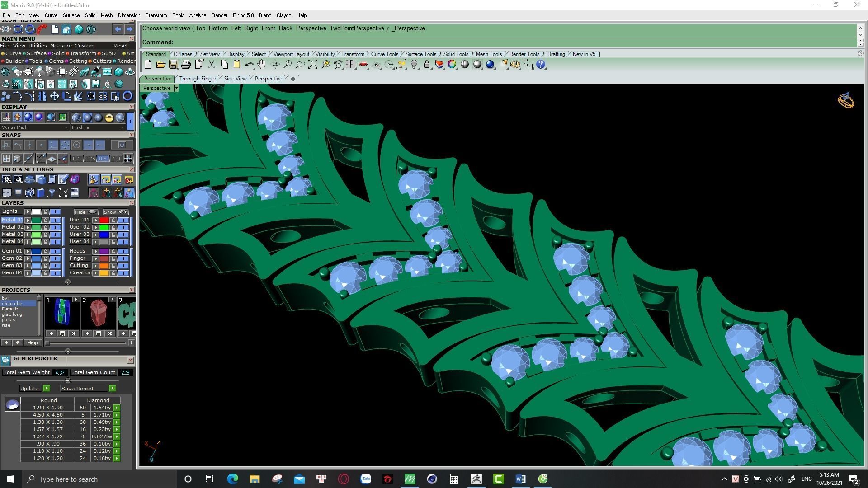The image size is (868, 488).
Task: Click the Save disk toolbar icon
Action: [173, 65]
